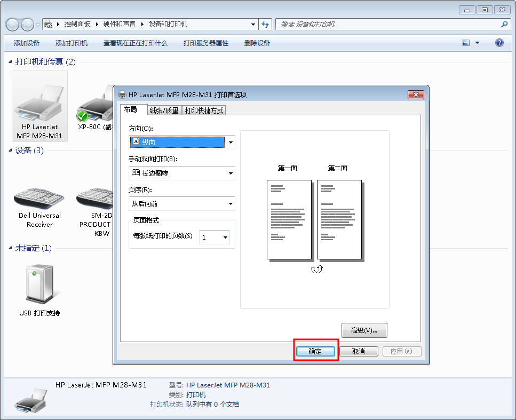Click the 应用(A) button
The image size is (516, 420).
click(402, 352)
